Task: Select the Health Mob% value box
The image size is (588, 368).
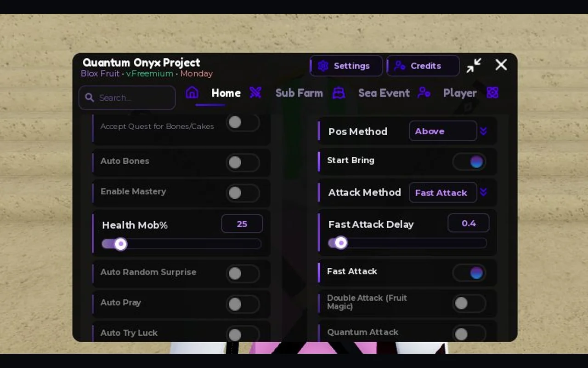Action: (242, 224)
